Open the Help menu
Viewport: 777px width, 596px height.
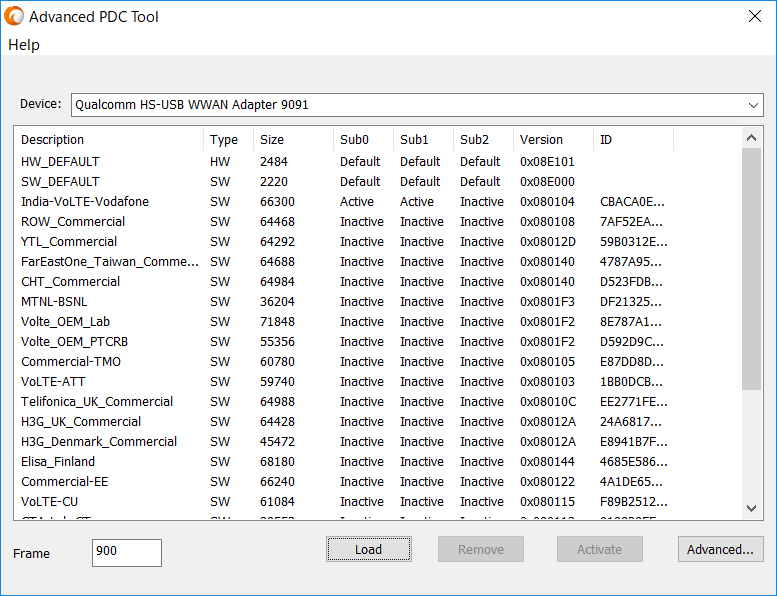24,45
